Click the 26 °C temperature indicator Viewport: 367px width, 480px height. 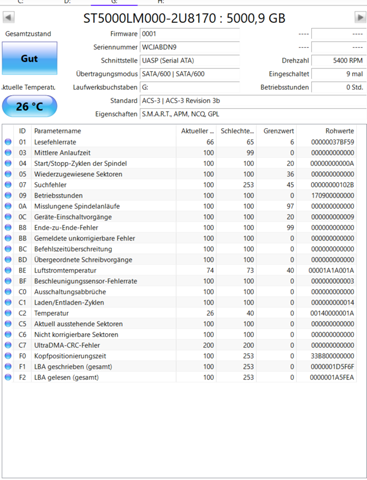pyautogui.click(x=29, y=106)
